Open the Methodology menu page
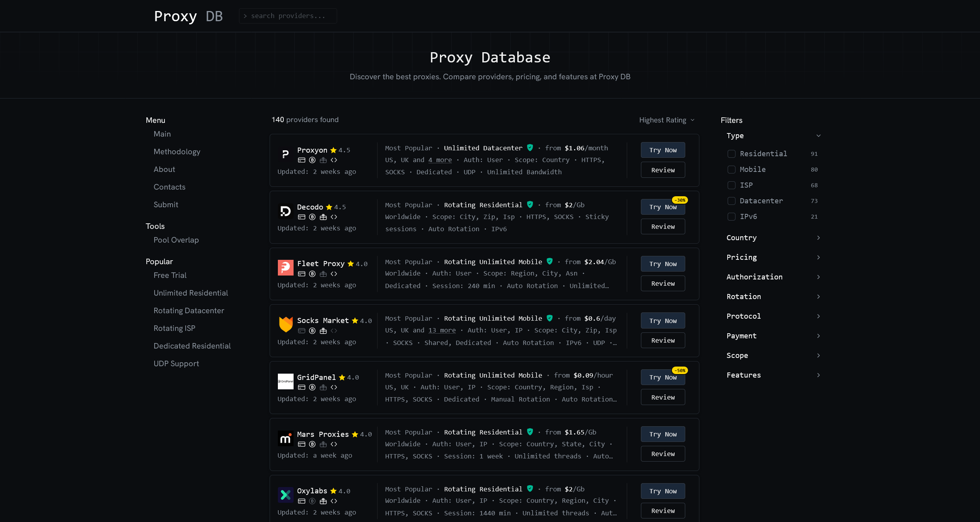This screenshot has height=522, width=980. (x=177, y=152)
